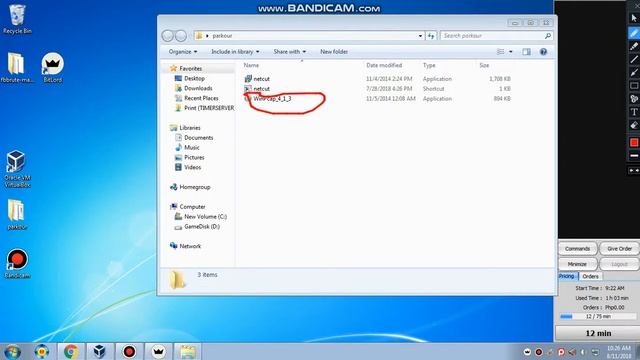Open Bandicam desktop shortcut
Viewport: 640px width, 360px height.
(17, 264)
